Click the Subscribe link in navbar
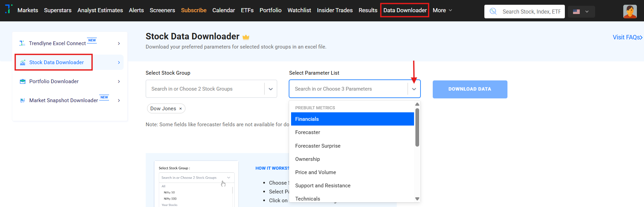Screen dimensions: 644x207 [x=194, y=10]
